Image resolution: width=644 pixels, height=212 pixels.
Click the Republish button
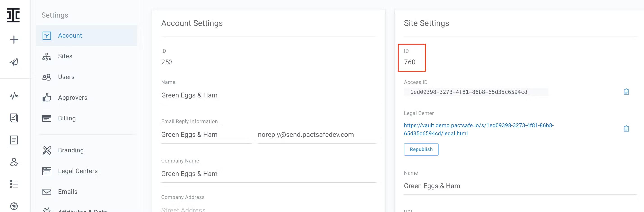pos(421,149)
